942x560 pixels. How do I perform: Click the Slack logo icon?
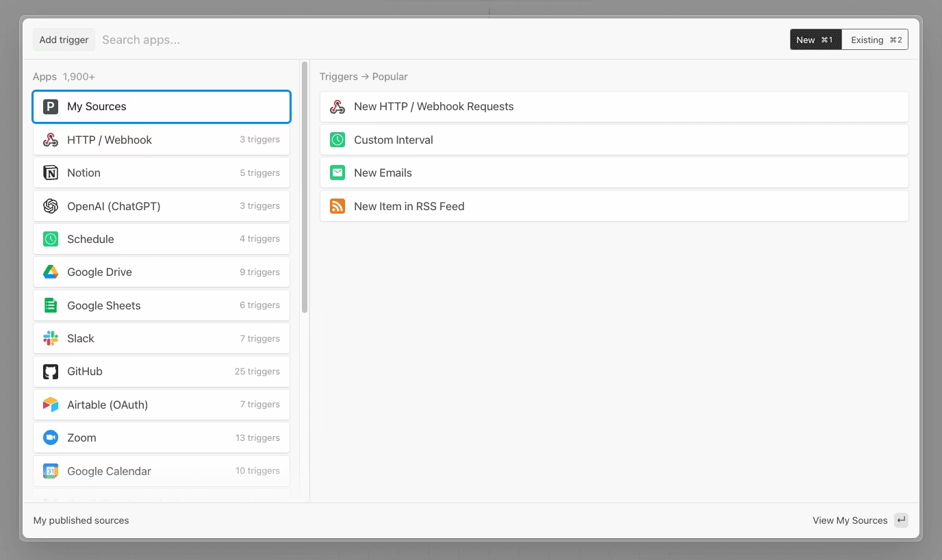click(51, 338)
